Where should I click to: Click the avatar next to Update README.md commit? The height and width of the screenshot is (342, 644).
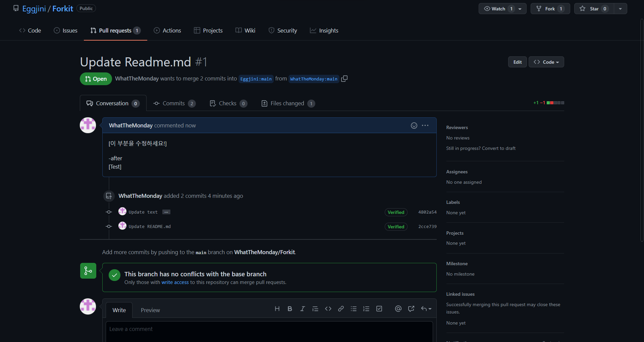coord(122,226)
